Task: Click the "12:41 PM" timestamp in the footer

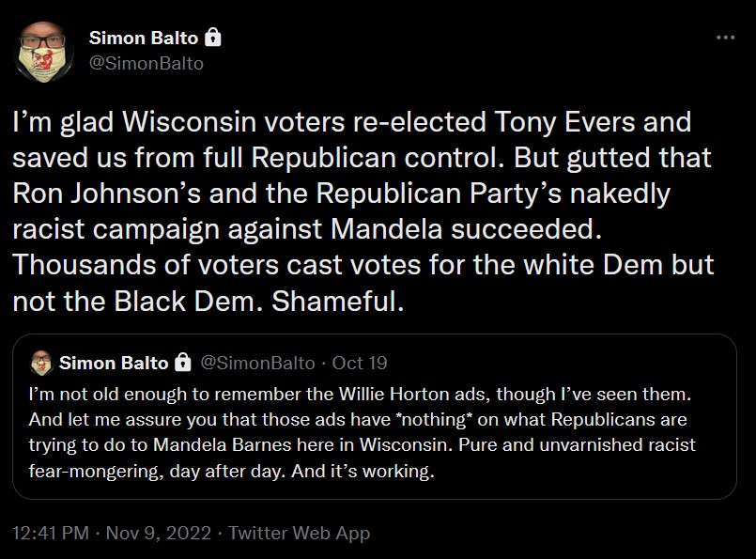Action: [x=52, y=533]
